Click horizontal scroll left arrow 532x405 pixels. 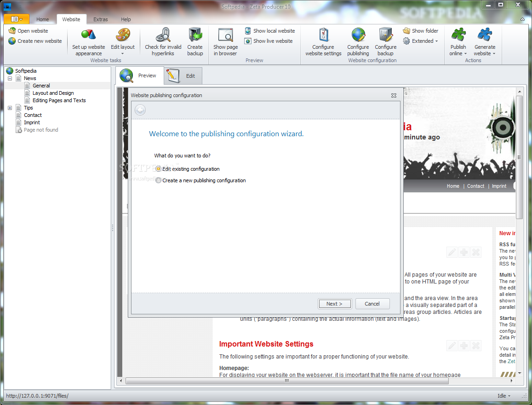[121, 381]
